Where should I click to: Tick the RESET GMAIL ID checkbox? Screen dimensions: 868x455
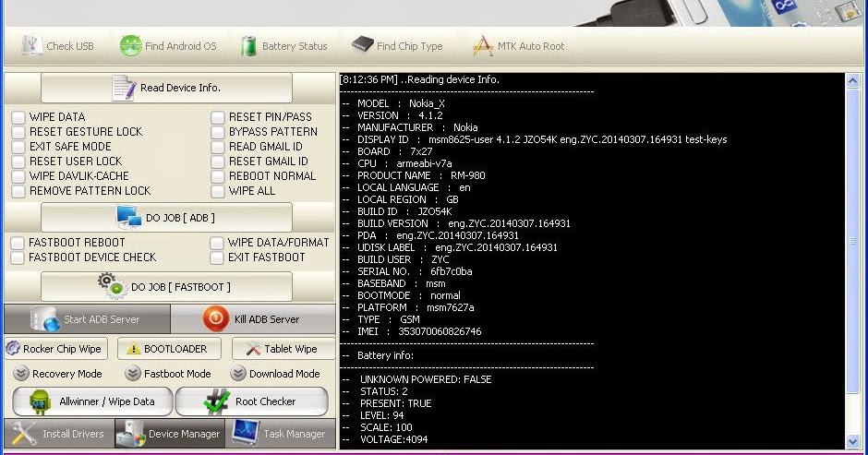pos(218,162)
